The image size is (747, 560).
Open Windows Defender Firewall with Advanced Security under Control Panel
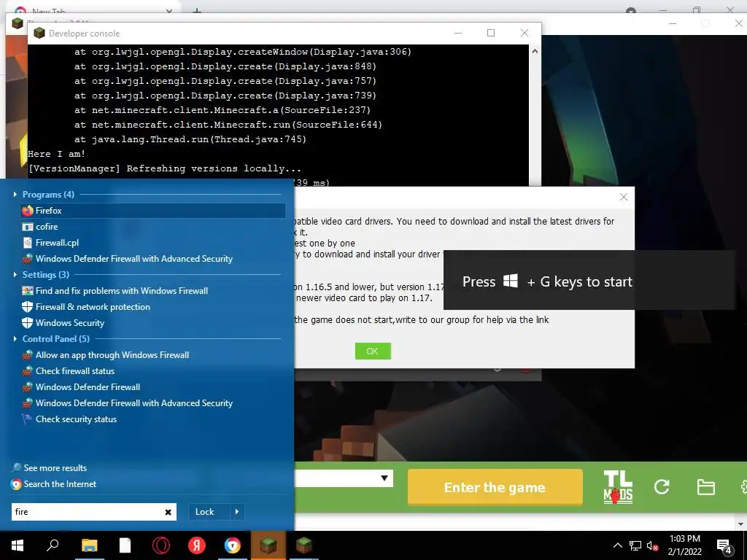[x=127, y=403]
